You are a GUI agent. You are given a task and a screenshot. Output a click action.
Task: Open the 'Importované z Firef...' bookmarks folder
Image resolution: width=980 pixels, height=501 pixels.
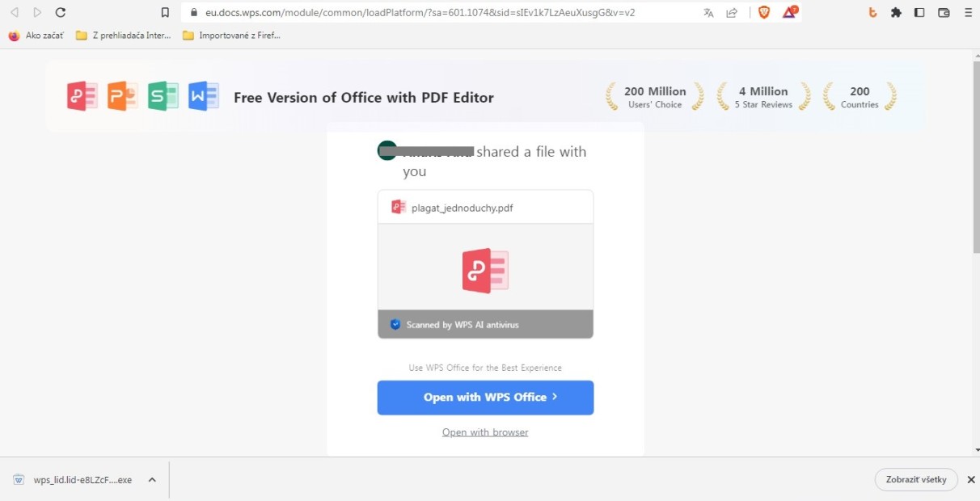[231, 36]
